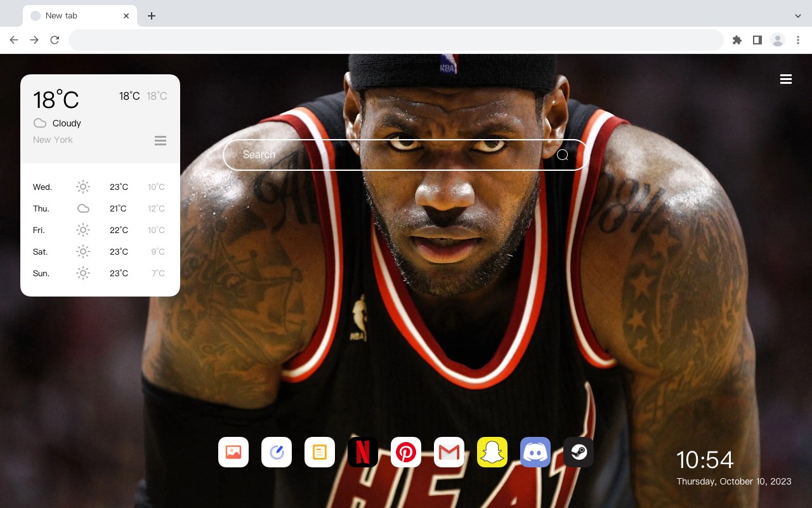The image size is (812, 508).
Task: Click the Thursday cloud forecast icon
Action: [x=83, y=208]
